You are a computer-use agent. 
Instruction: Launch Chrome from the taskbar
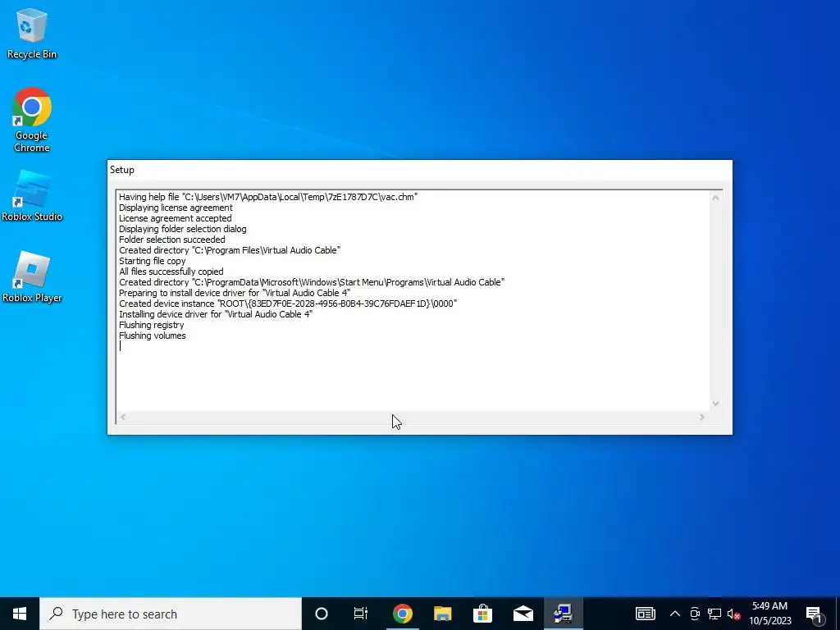(x=402, y=614)
